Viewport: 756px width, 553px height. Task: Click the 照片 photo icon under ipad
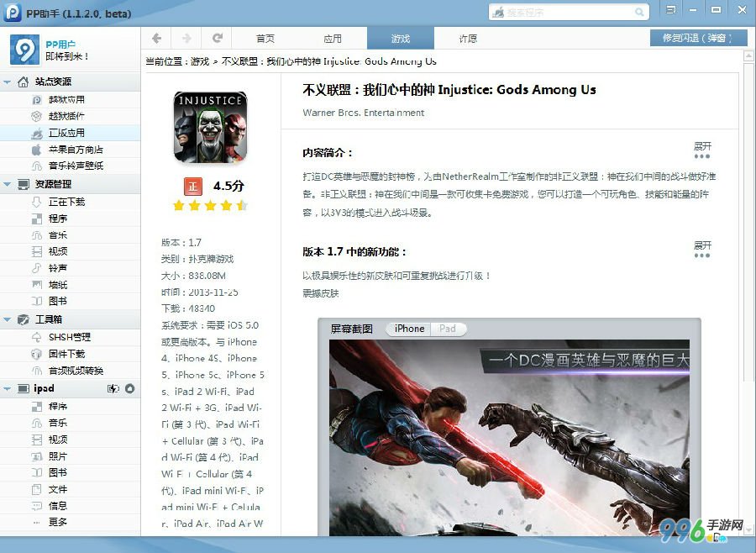coord(37,456)
